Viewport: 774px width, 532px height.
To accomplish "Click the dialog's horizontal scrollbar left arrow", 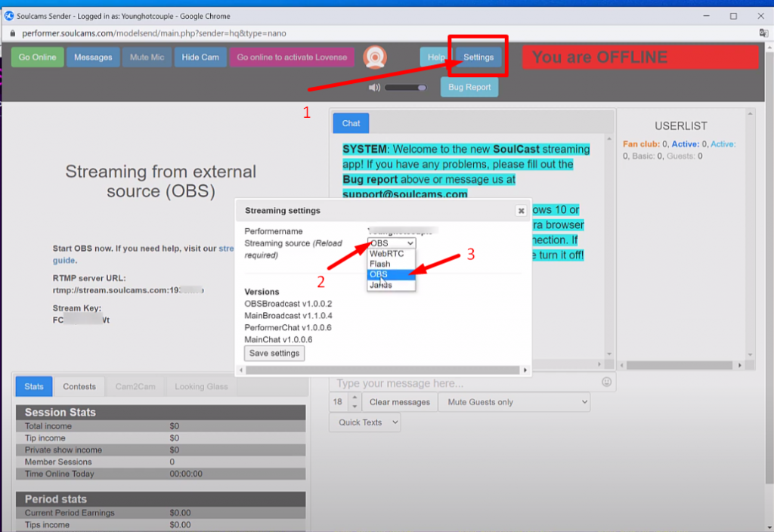I will point(241,370).
